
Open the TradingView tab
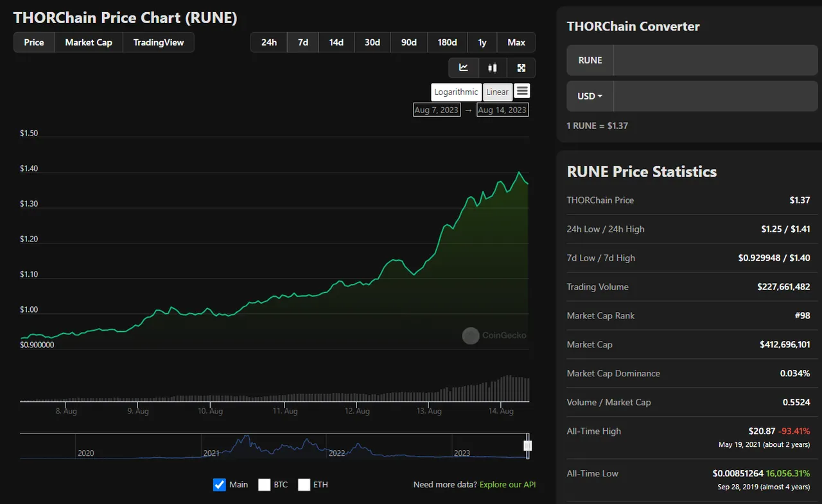[159, 42]
